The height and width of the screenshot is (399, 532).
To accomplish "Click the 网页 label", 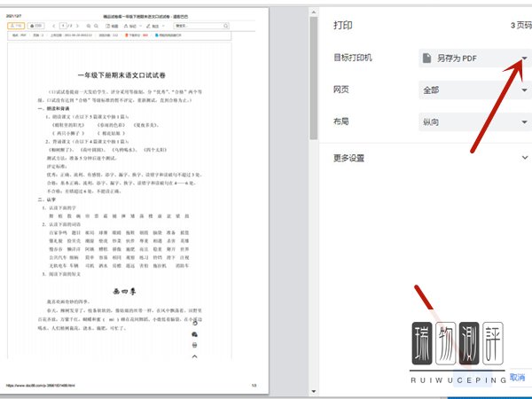I will [341, 90].
